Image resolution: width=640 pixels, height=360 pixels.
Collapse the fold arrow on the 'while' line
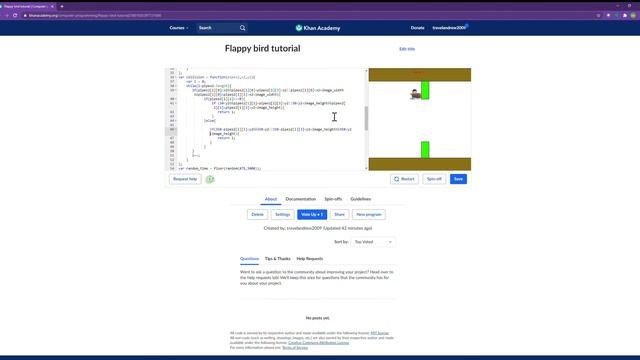(177, 86)
